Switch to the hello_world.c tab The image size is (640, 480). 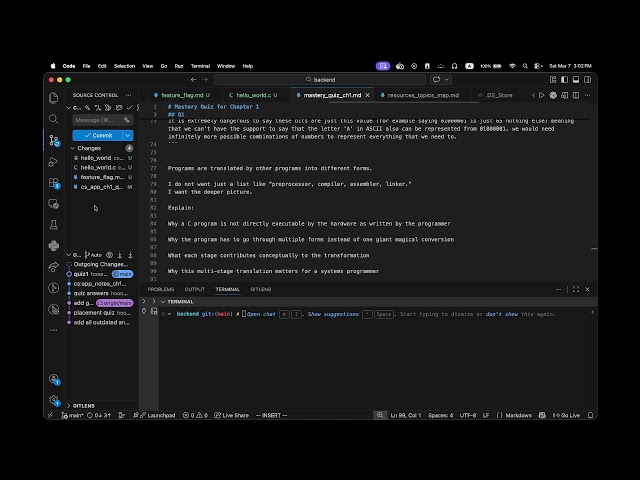click(x=253, y=95)
